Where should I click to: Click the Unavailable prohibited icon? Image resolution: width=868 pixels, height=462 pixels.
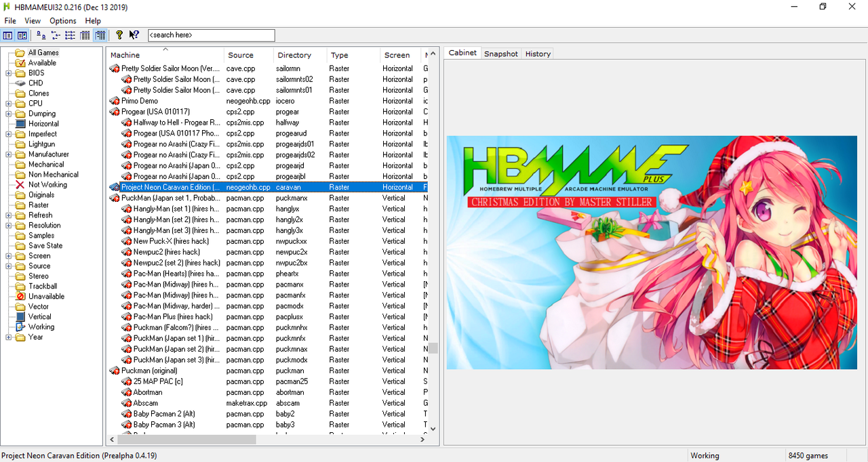pyautogui.click(x=20, y=297)
